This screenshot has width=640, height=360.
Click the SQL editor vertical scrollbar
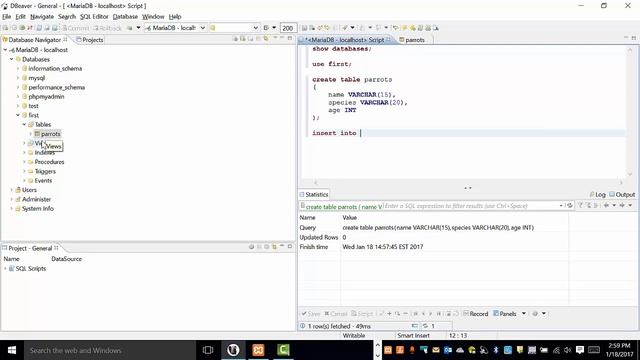pyautogui.click(x=629, y=111)
